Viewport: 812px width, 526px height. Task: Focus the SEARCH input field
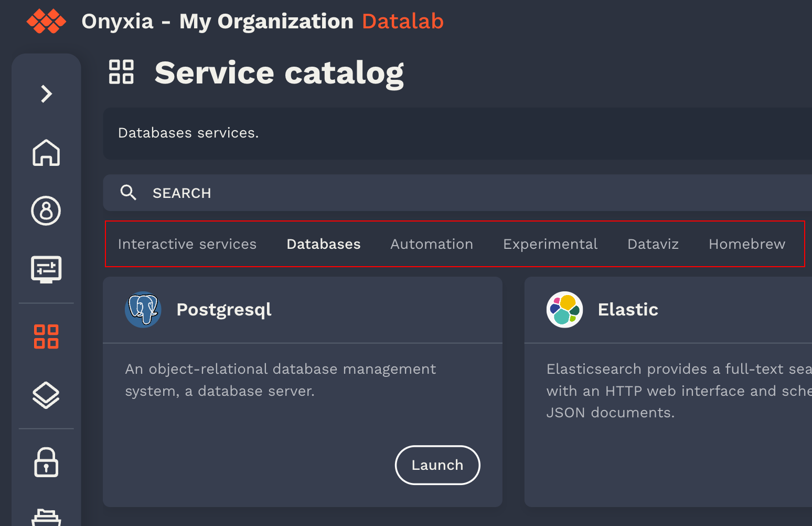pos(420,193)
